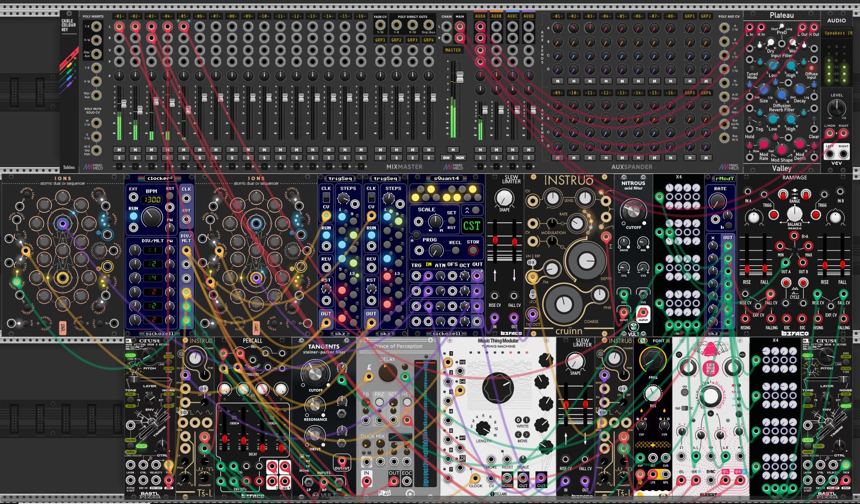860x504 pixels.
Task: Click the Nitrous CUTOFF knob
Action: (633, 210)
